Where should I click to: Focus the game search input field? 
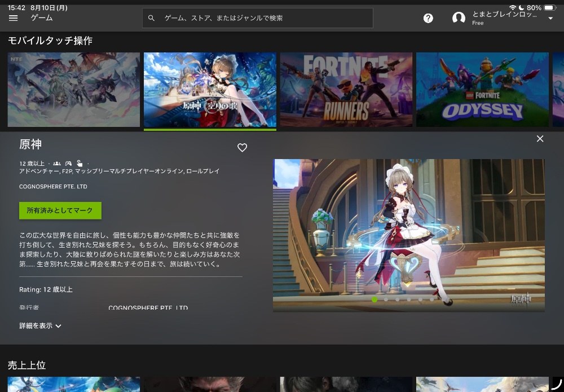[x=258, y=18]
